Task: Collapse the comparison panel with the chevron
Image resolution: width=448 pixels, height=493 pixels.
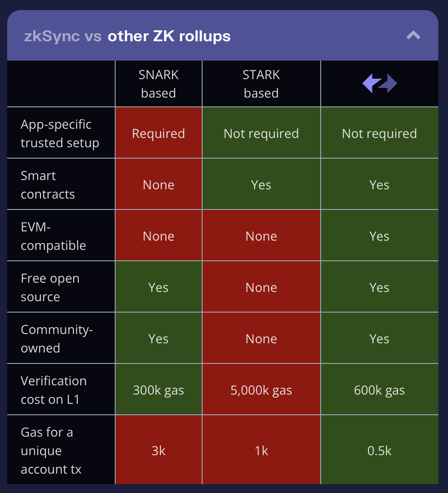Action: pos(413,35)
